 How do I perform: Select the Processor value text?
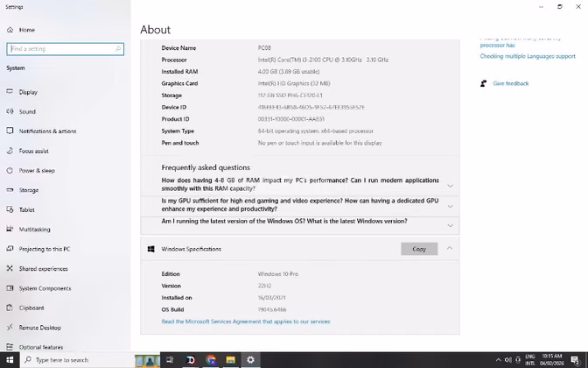click(323, 60)
